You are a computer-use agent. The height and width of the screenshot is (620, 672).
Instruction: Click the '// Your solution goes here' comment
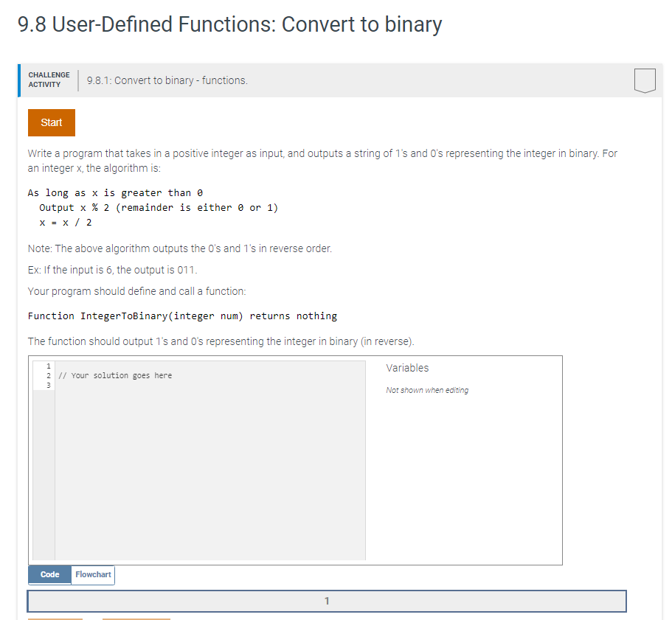click(x=117, y=375)
